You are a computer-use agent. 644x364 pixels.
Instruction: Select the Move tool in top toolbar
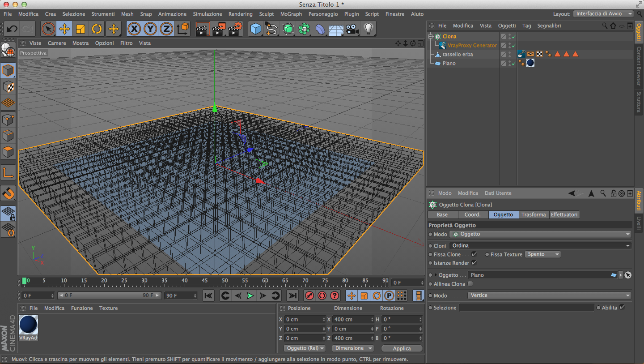tap(64, 30)
